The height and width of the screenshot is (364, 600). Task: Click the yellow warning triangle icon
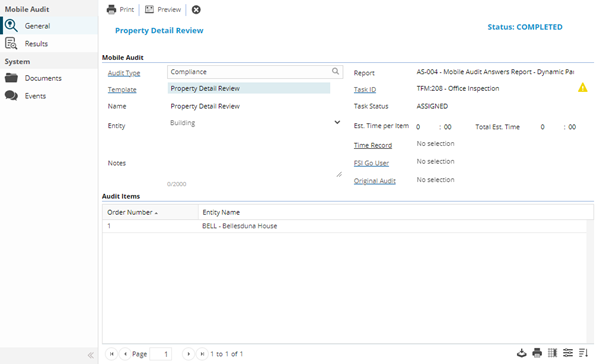(x=582, y=88)
